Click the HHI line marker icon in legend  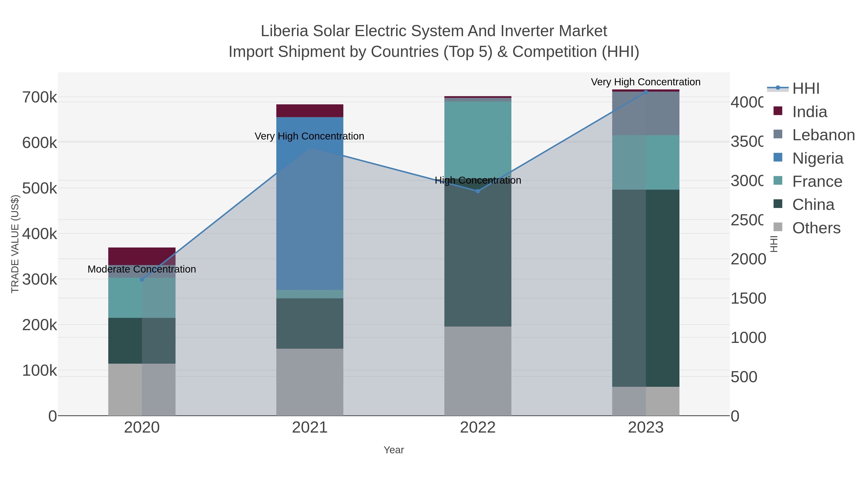(x=778, y=88)
